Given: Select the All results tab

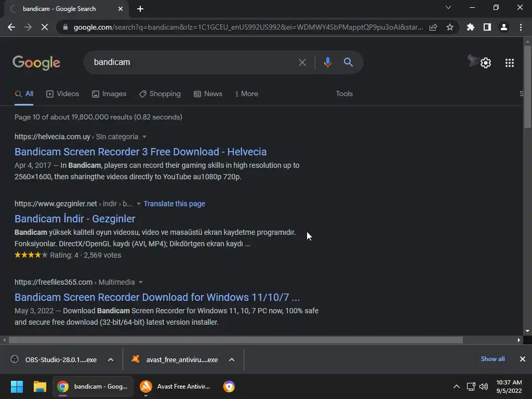Looking at the screenshot, I should (x=24, y=94).
